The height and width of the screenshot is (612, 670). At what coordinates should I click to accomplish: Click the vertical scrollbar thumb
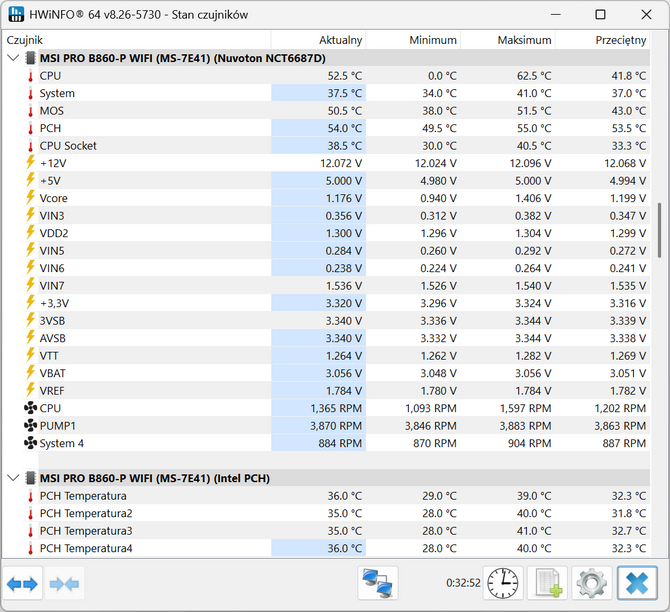pyautogui.click(x=660, y=230)
